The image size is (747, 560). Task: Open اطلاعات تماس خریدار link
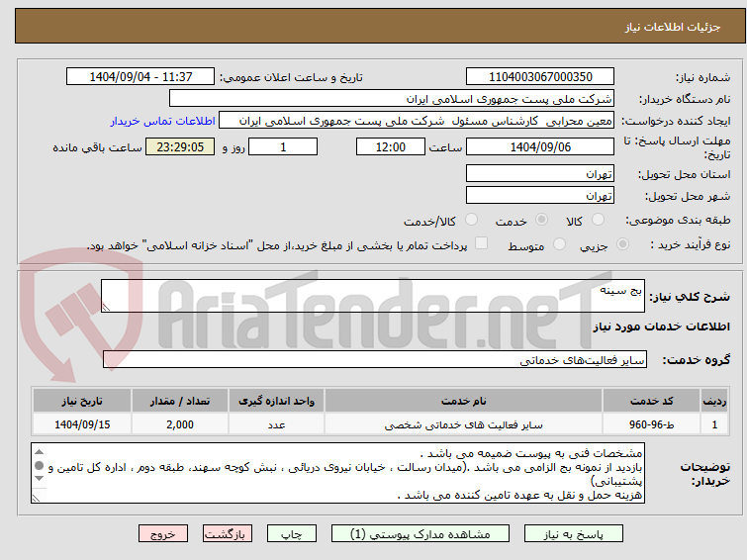(163, 121)
